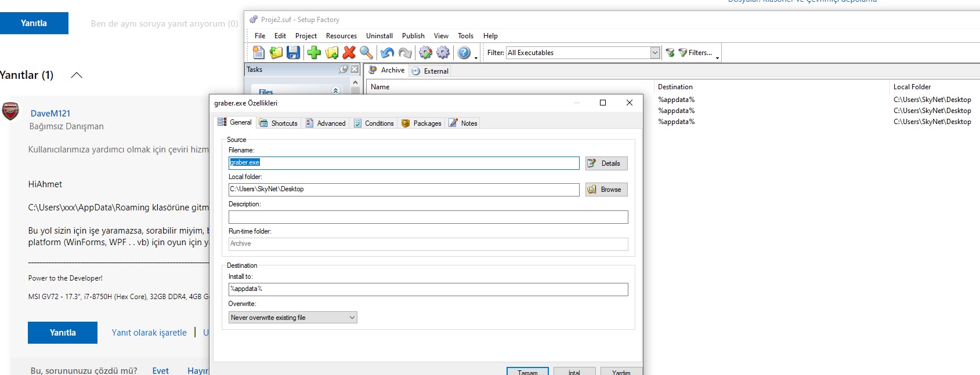This screenshot has height=375, width=980.
Task: Open the Resources menu
Action: [341, 36]
